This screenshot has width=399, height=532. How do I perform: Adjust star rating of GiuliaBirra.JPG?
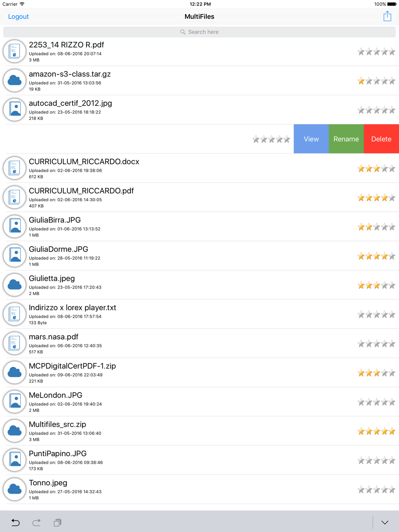(376, 227)
